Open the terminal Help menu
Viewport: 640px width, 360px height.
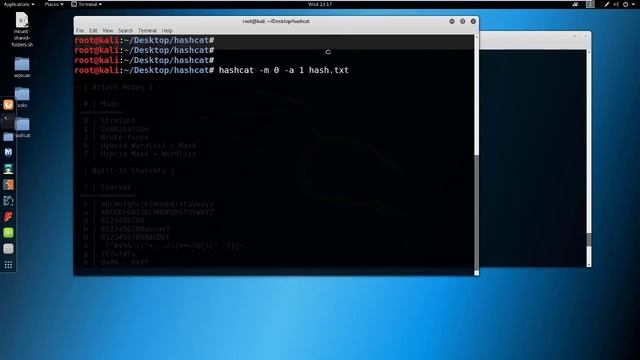pyautogui.click(x=167, y=31)
